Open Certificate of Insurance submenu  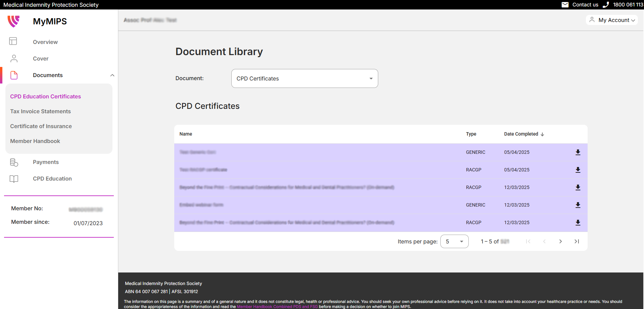tap(41, 126)
